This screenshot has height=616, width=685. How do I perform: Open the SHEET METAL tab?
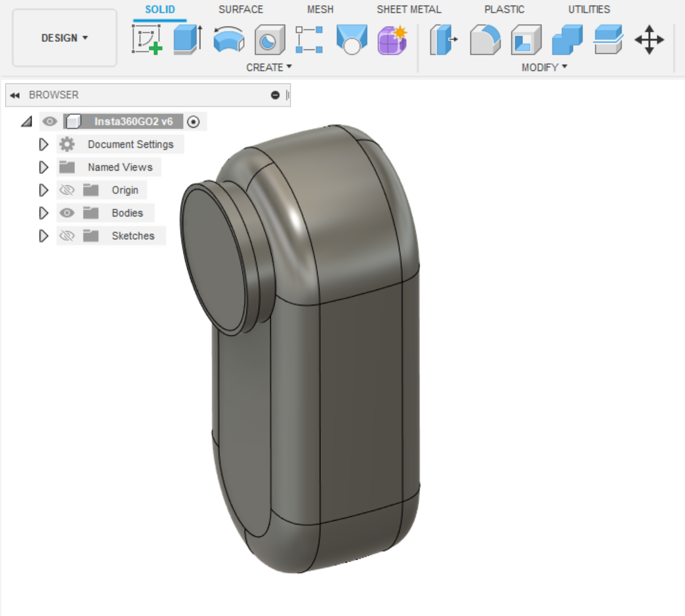pos(409,10)
